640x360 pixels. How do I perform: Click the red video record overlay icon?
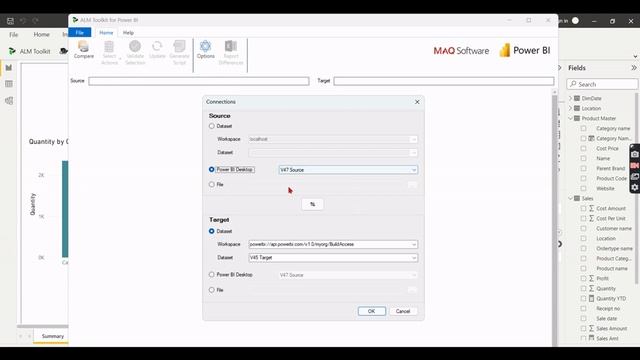[635, 165]
